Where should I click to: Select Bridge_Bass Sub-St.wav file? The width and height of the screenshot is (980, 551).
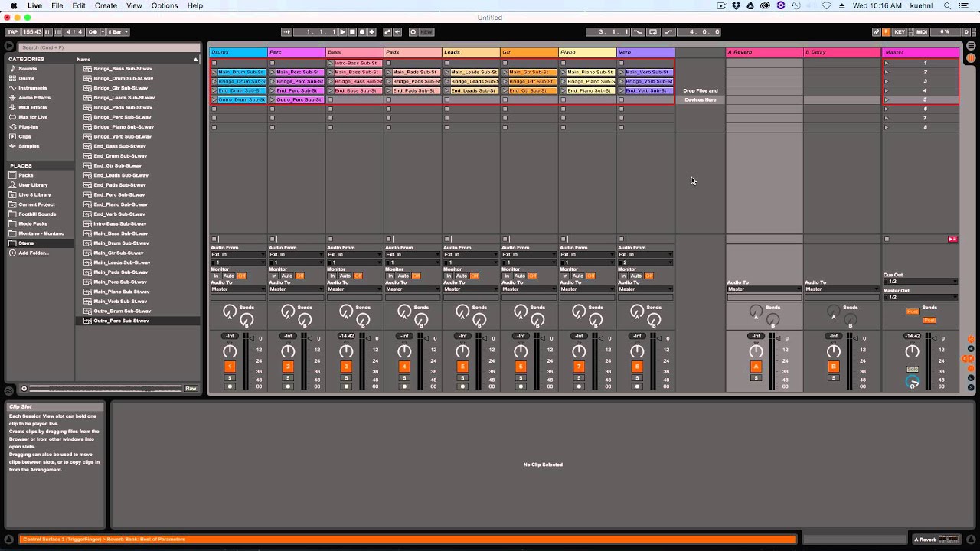[122, 69]
